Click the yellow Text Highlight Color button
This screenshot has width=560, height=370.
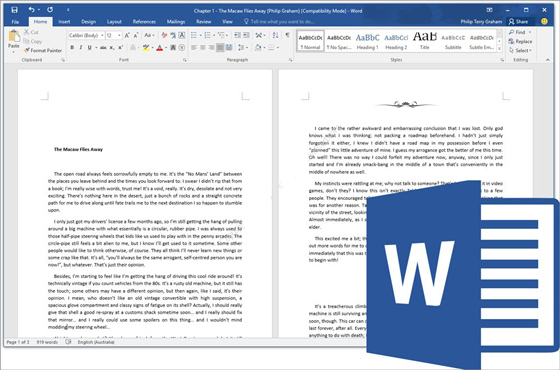[146, 48]
